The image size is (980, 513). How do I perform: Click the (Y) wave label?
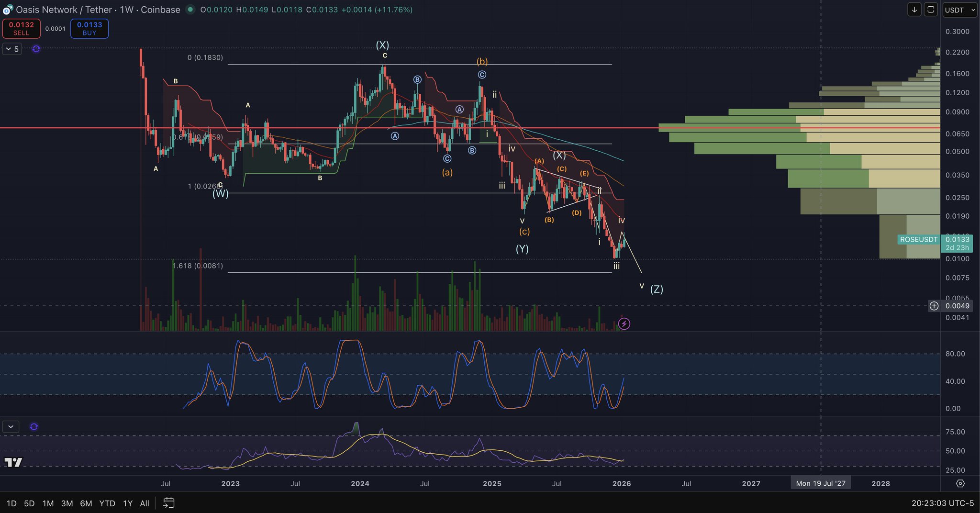(522, 249)
